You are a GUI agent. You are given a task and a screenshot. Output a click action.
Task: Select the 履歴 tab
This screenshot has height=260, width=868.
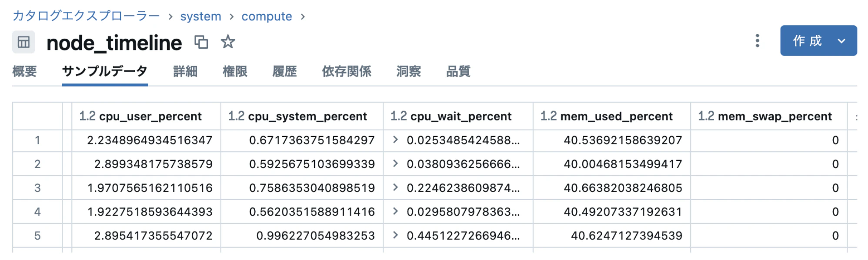284,71
